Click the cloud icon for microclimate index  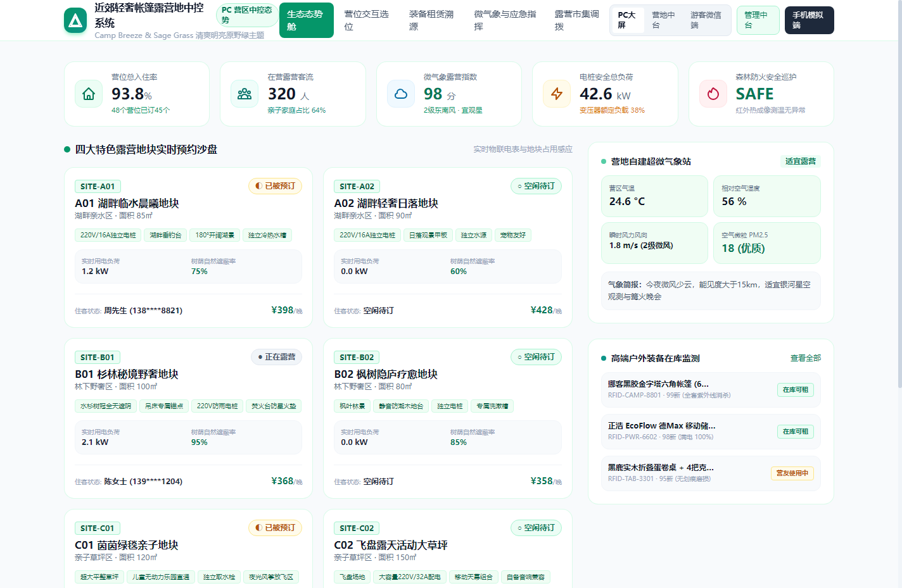401,94
